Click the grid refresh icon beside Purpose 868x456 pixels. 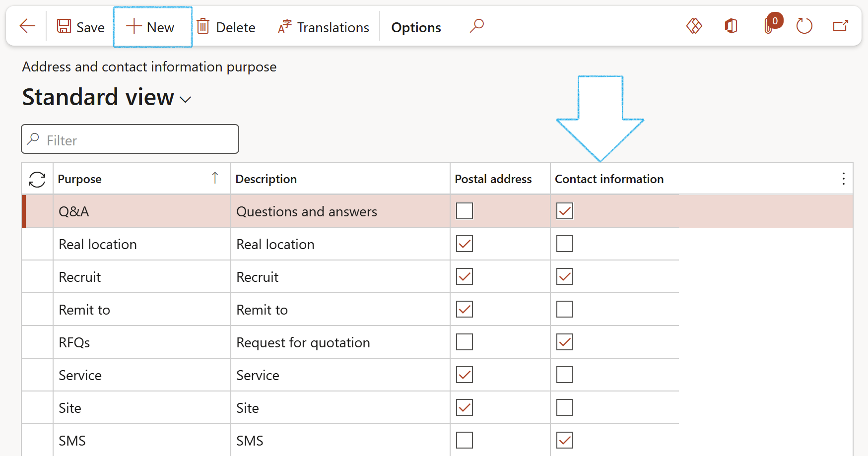[37, 179]
